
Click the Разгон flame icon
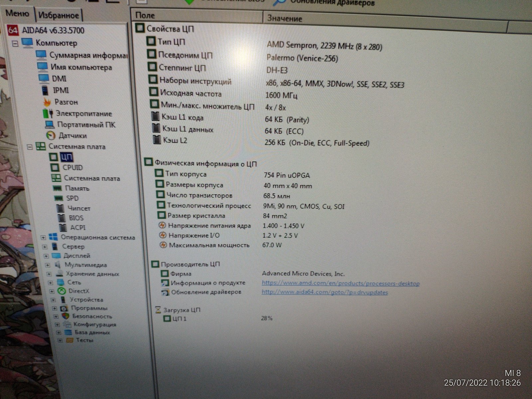click(x=47, y=102)
